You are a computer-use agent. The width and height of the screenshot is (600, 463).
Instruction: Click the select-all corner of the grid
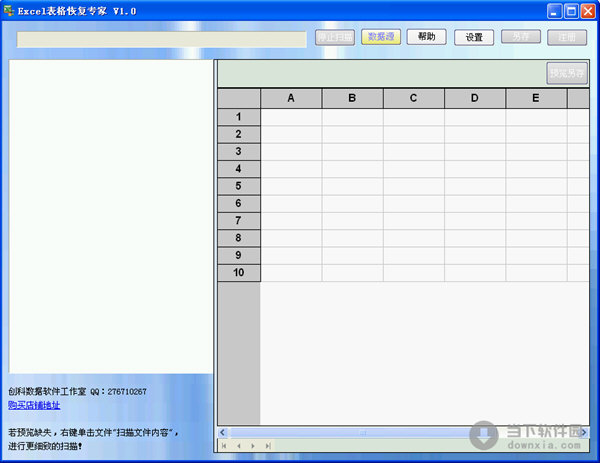coord(239,98)
